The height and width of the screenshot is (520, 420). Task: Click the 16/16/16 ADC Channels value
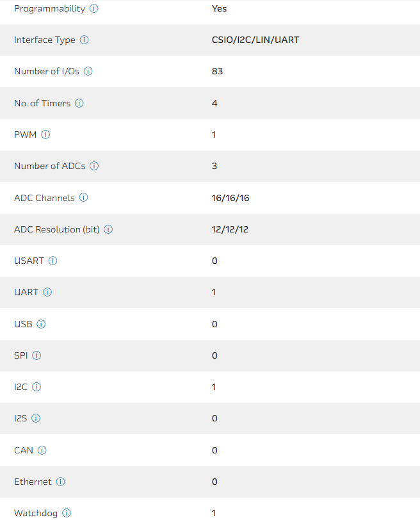[x=230, y=198]
